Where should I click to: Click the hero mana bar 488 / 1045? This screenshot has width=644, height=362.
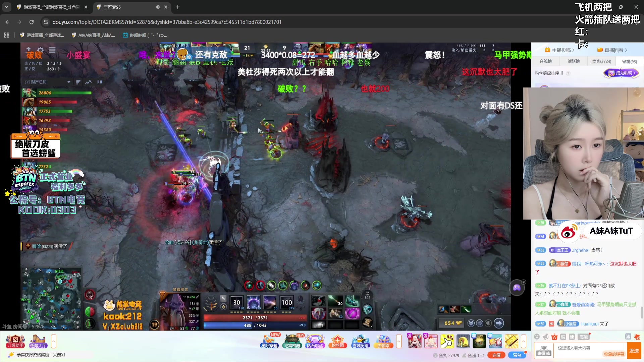pos(255,325)
